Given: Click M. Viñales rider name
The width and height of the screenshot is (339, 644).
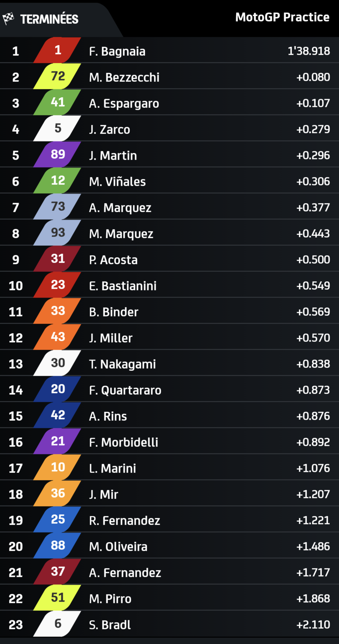Looking at the screenshot, I should tap(117, 182).
